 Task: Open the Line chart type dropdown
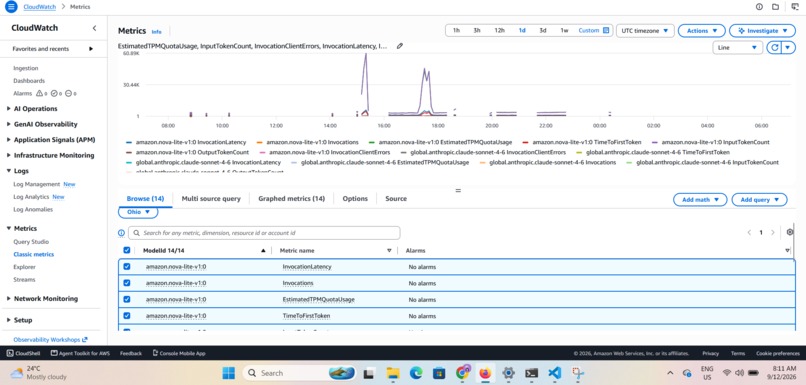[738, 48]
